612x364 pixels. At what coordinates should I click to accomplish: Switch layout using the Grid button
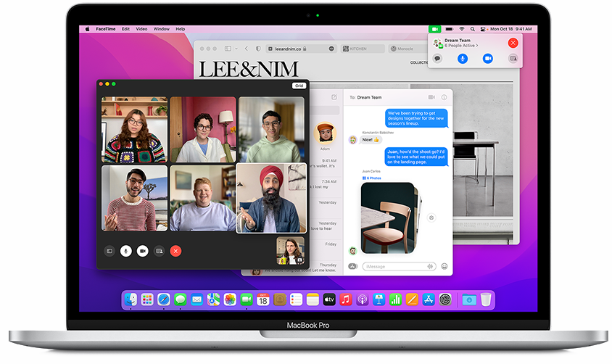point(299,86)
